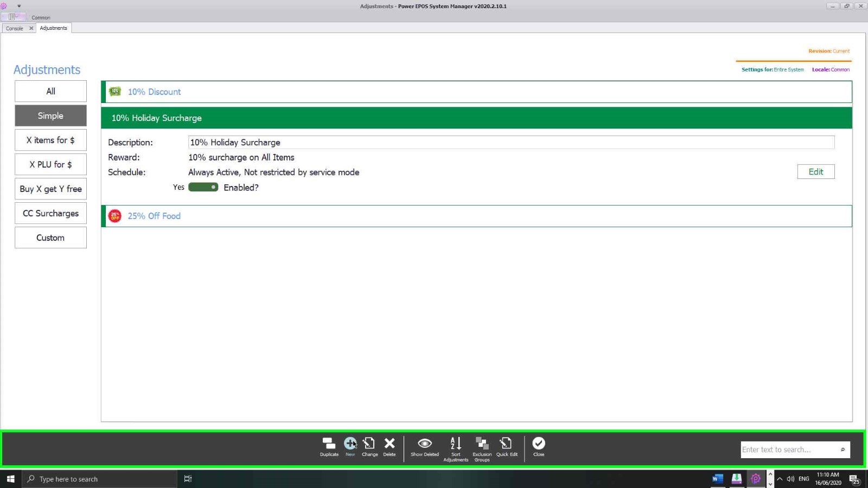Select the Adjustments tab
Image resolution: width=868 pixels, height=488 pixels.
[54, 28]
